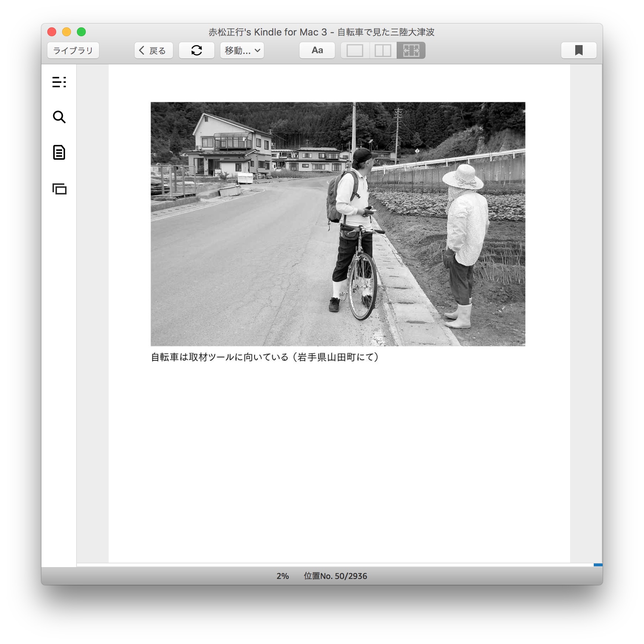Open the Aa font settings

click(x=317, y=50)
